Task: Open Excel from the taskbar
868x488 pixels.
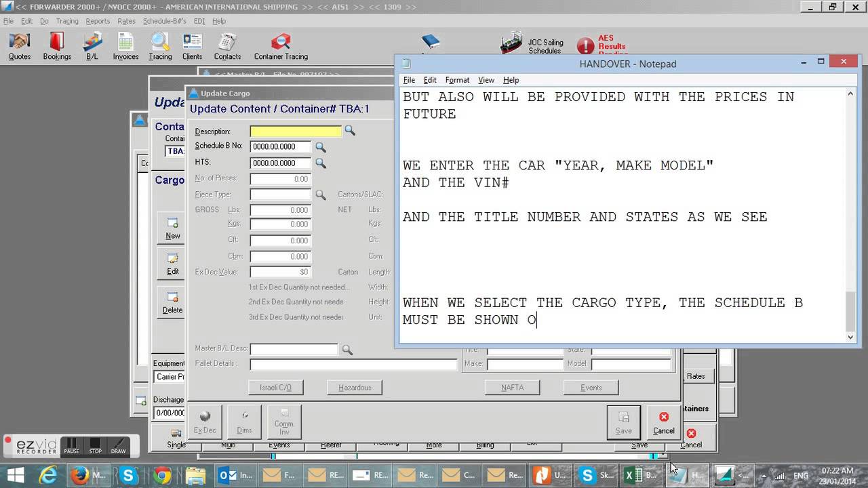Action: [642, 475]
